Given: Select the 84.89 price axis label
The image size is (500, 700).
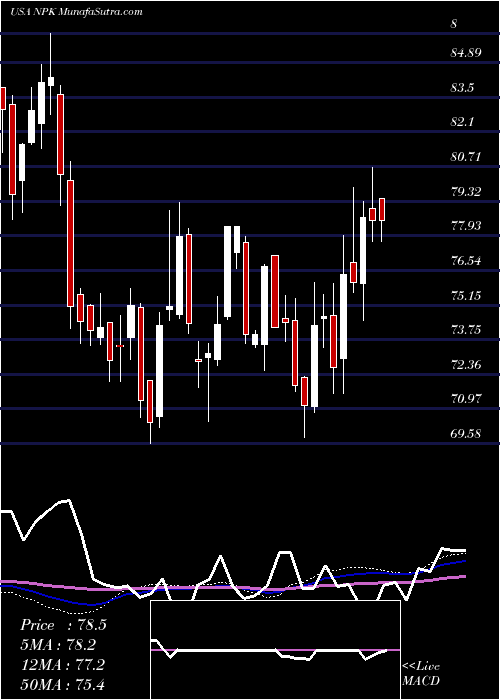Looking at the screenshot, I should (466, 53).
